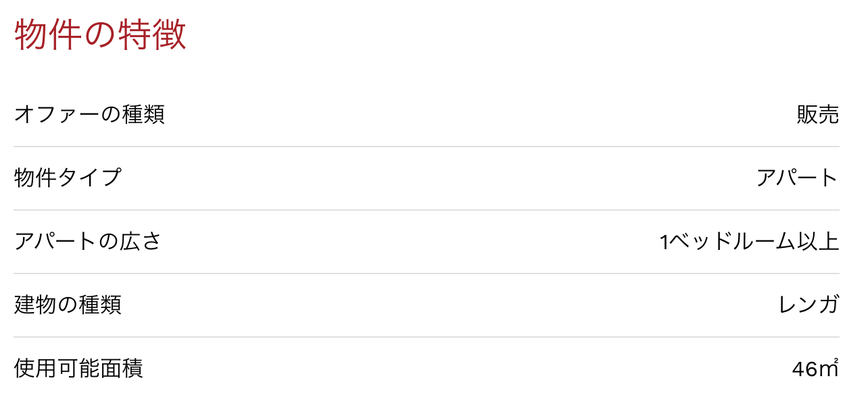Select the 建物の種類 row label
The image size is (868, 416).
(x=68, y=305)
